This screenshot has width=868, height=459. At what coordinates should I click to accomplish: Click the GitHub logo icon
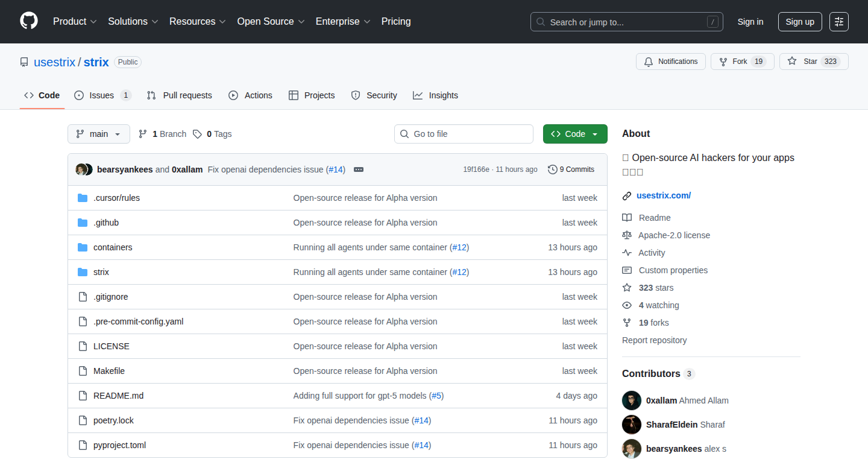tap(29, 21)
